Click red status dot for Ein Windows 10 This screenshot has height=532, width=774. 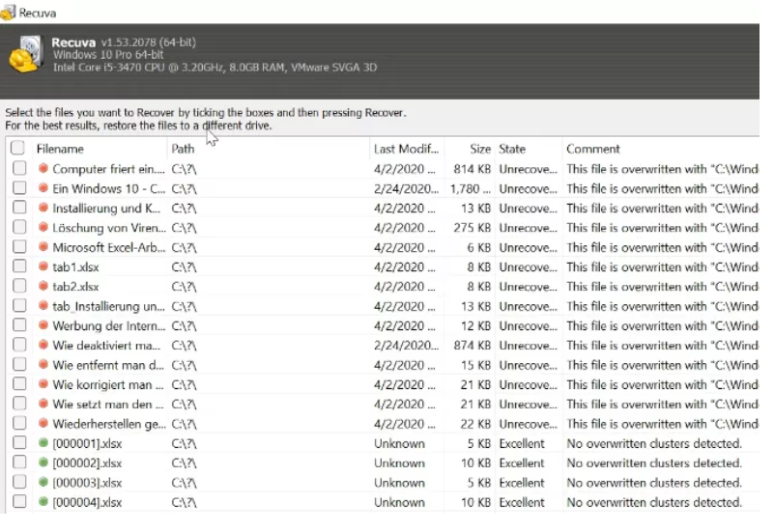pos(43,188)
